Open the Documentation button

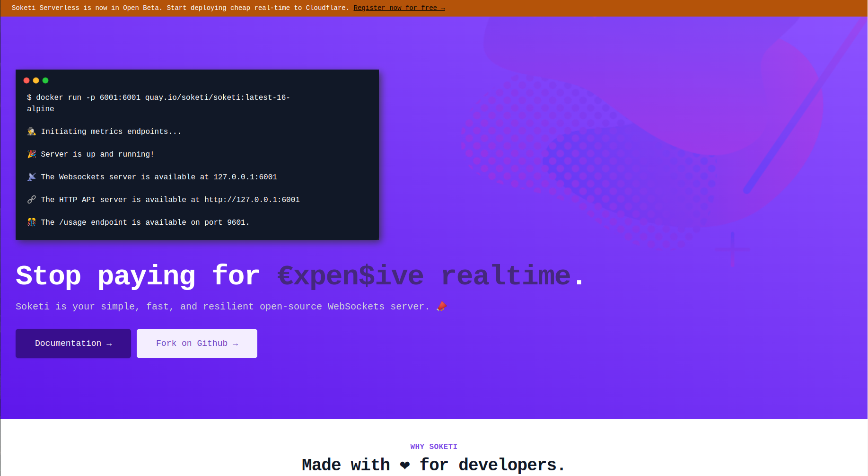click(73, 344)
